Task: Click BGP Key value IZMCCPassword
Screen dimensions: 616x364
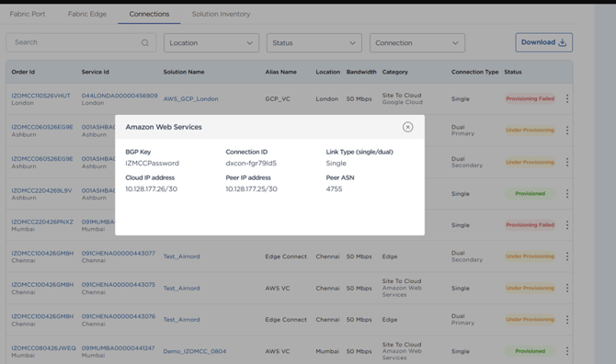Action: click(152, 163)
